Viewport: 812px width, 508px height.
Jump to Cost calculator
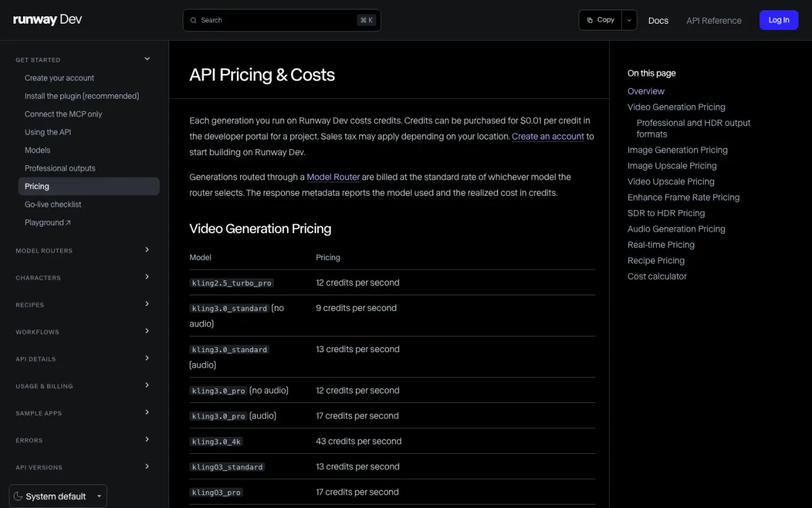tap(656, 276)
